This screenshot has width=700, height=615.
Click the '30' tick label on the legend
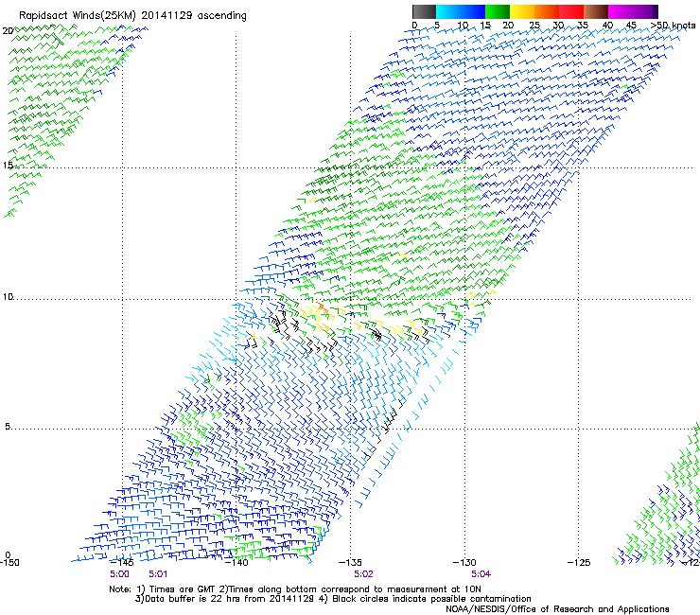point(558,25)
